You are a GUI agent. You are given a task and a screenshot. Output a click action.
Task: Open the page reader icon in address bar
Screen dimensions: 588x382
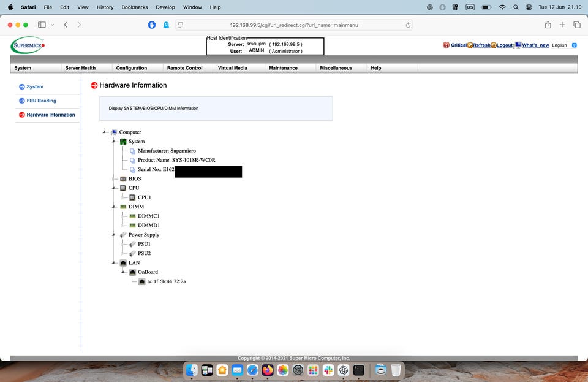point(180,25)
